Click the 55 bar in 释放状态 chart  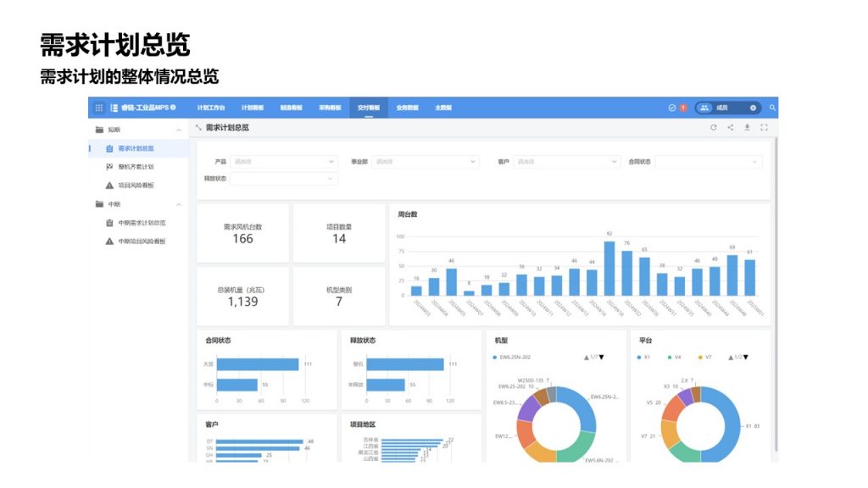tap(386, 385)
